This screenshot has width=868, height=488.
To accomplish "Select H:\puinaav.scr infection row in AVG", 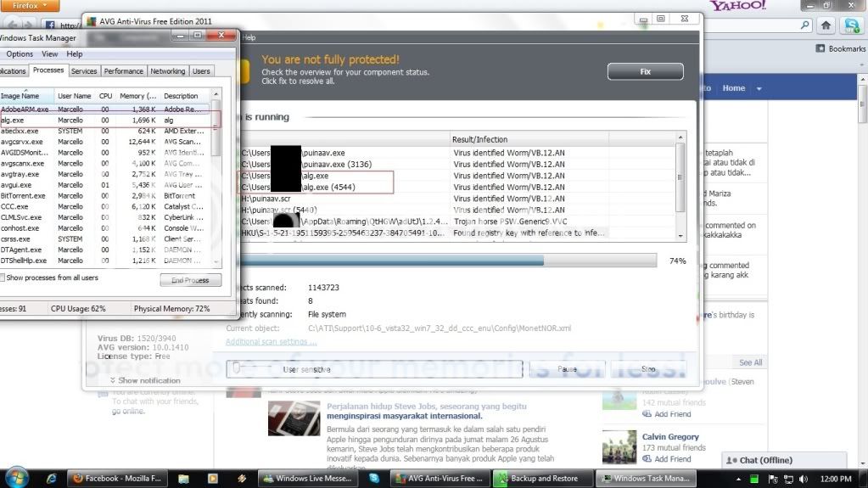I will click(458, 199).
